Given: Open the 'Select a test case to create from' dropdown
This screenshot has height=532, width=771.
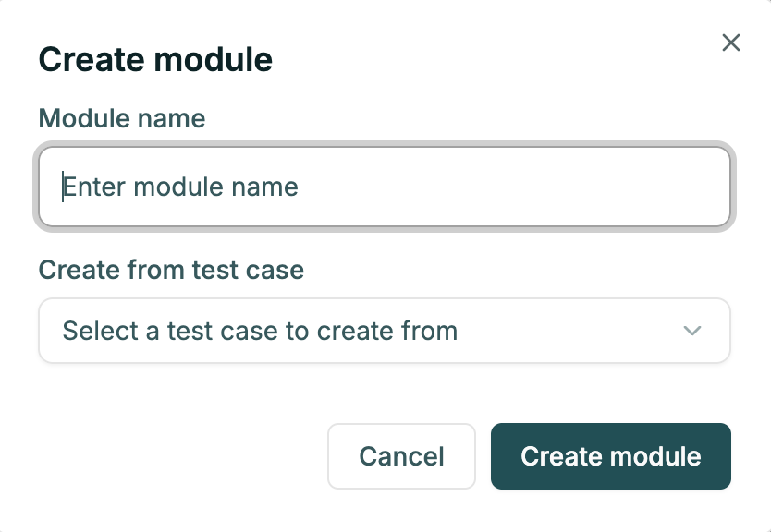Looking at the screenshot, I should (385, 331).
